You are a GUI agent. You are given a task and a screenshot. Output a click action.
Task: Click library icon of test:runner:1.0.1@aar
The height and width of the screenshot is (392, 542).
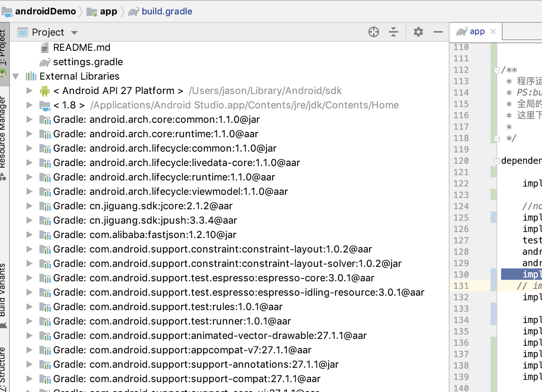[x=45, y=321]
